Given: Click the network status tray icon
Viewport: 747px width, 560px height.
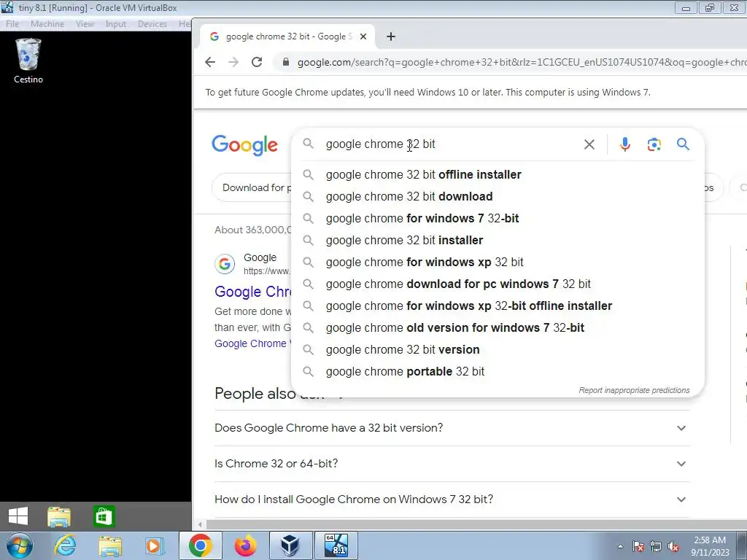Looking at the screenshot, I should coord(656,546).
